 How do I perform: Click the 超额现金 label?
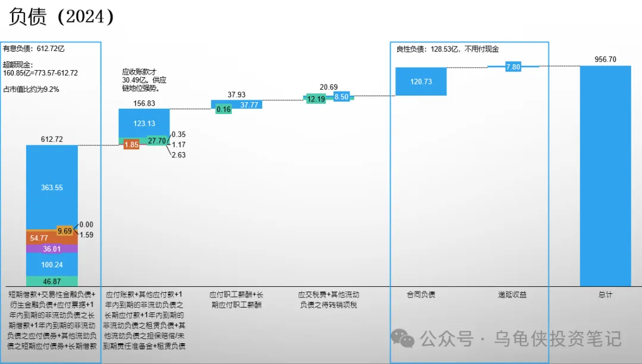click(18, 65)
